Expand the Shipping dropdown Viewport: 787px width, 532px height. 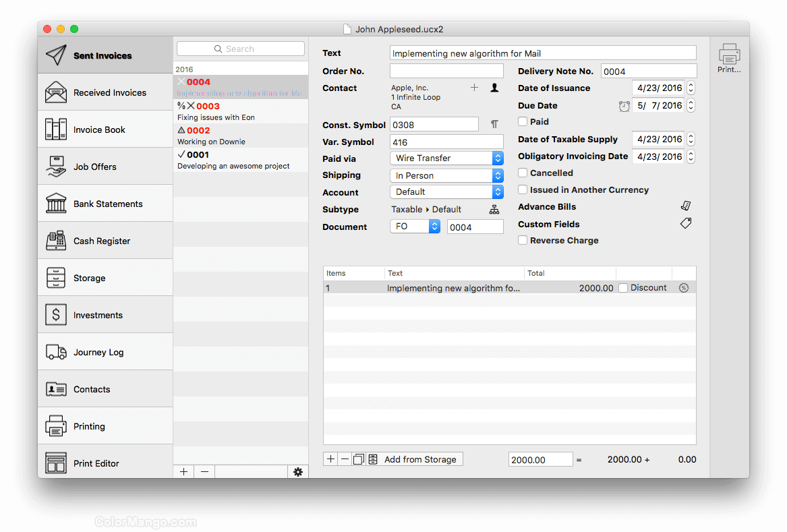[x=446, y=176]
